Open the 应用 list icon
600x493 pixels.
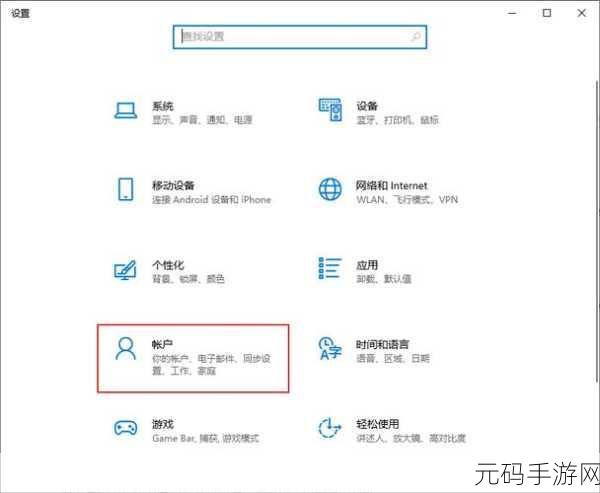pyautogui.click(x=330, y=268)
